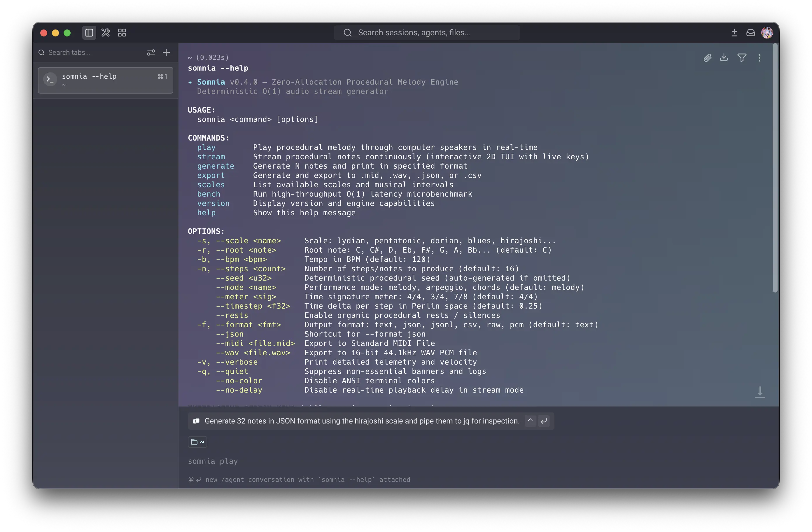Open the tab filter settings icon
The width and height of the screenshot is (812, 532).
click(x=151, y=52)
